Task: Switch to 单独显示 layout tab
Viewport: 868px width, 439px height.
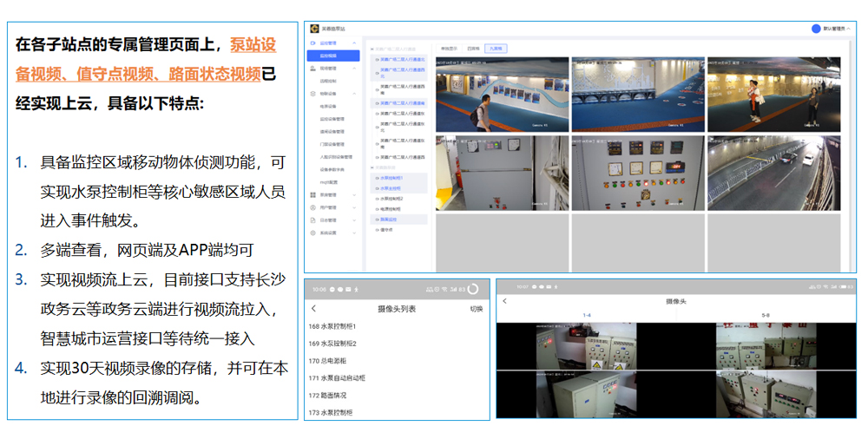Action: [450, 49]
